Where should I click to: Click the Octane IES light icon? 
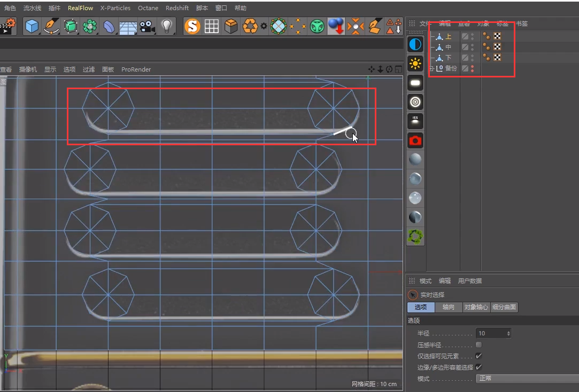[415, 121]
